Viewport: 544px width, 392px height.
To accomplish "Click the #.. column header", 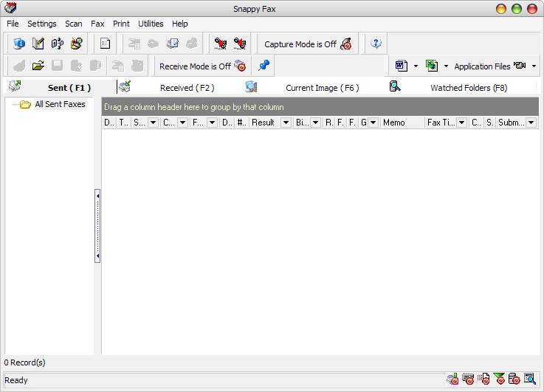I will 242,123.
